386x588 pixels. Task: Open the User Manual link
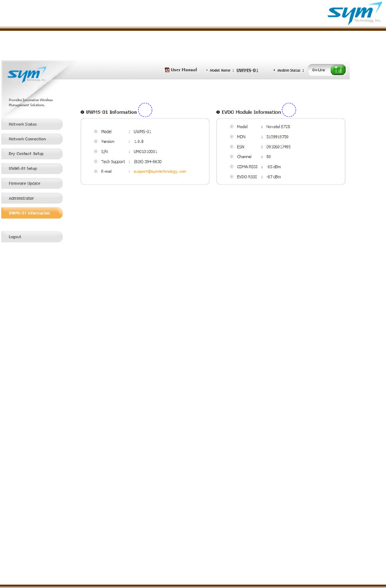[x=184, y=70]
